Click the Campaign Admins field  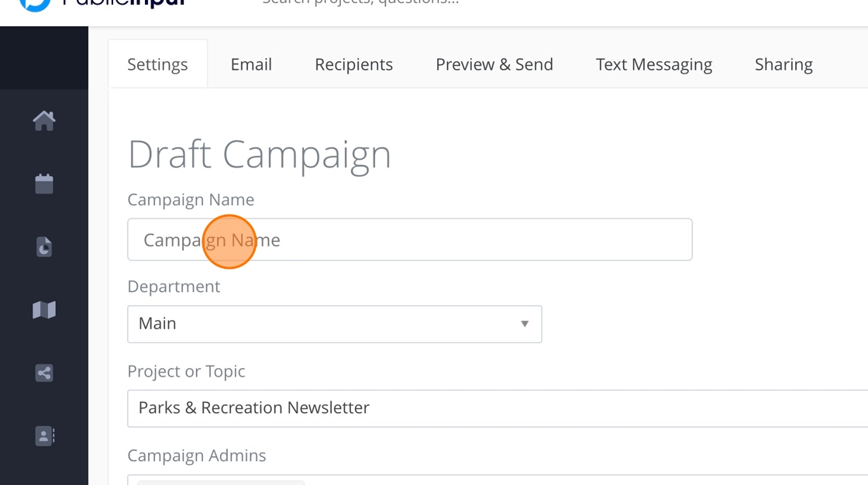pos(496,480)
